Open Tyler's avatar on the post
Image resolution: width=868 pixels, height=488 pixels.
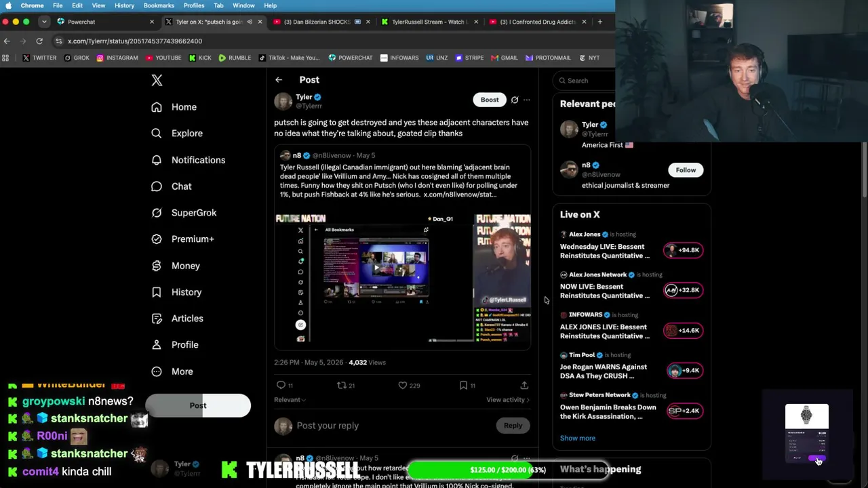(283, 101)
